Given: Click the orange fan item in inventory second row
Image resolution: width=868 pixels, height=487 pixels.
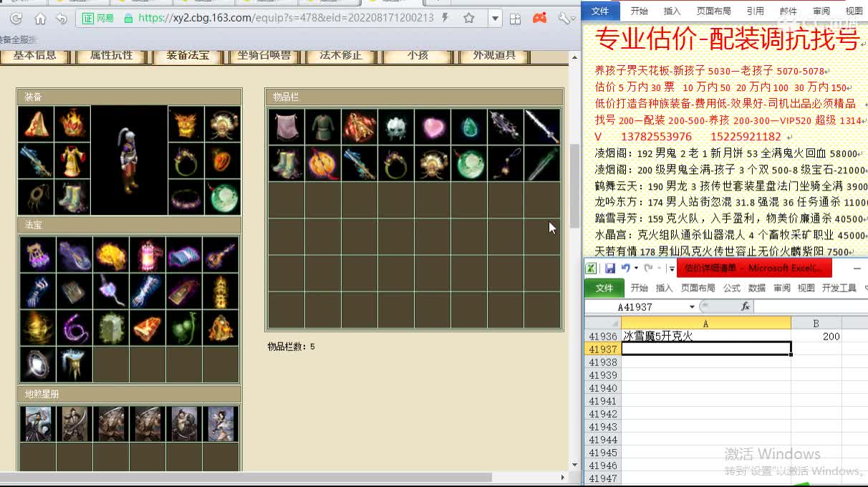Looking at the screenshot, I should coord(323,163).
